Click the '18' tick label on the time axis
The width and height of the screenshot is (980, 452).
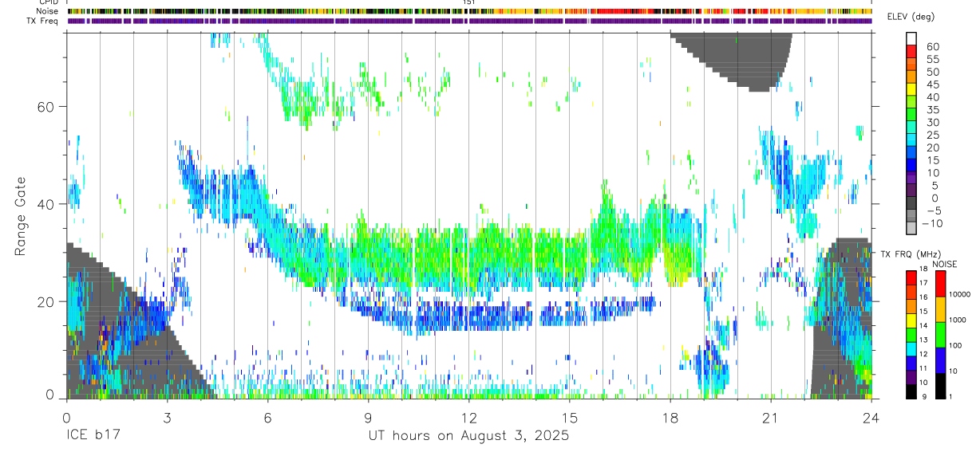coord(670,417)
